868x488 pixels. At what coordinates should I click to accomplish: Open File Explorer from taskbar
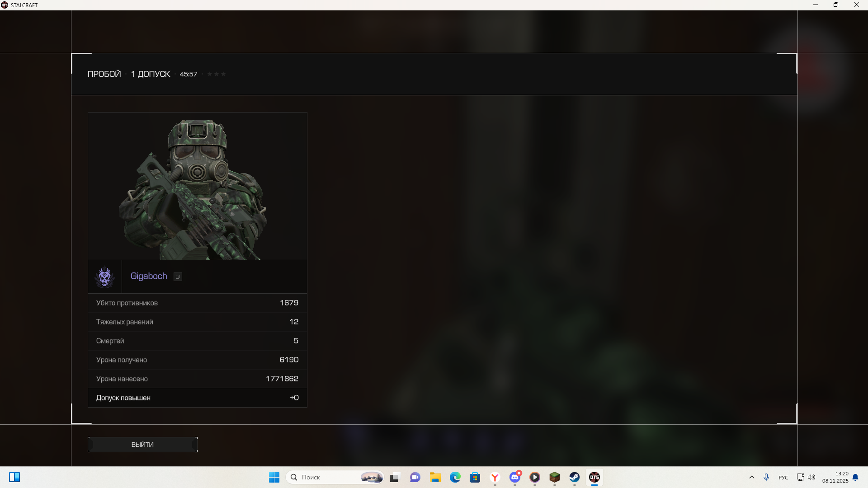[x=435, y=477]
